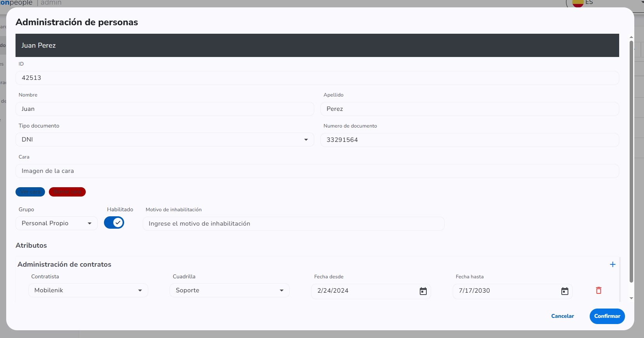Image resolution: width=644 pixels, height=338 pixels.
Task: Click the Imagen de la cara field
Action: pyautogui.click(x=317, y=171)
